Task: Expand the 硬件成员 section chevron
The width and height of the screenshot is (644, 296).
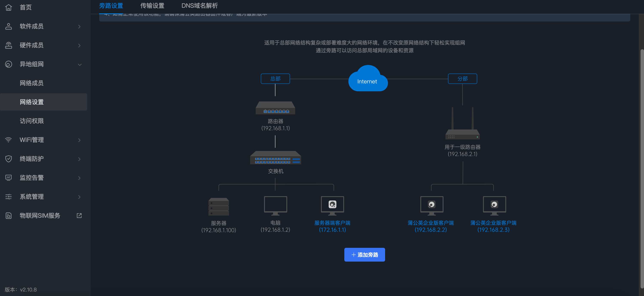Action: click(x=79, y=45)
